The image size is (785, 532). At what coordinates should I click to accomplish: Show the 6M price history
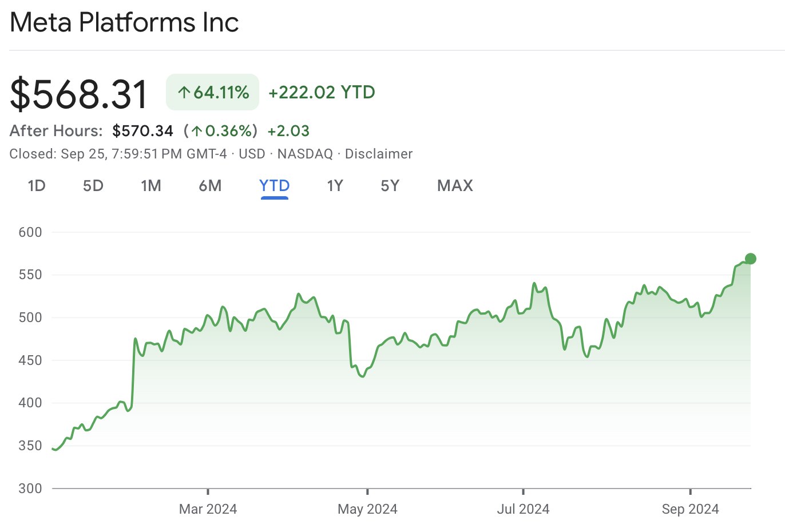(x=210, y=186)
